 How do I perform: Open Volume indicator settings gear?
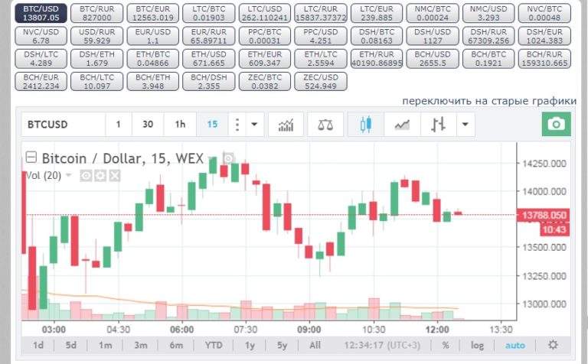coord(100,175)
